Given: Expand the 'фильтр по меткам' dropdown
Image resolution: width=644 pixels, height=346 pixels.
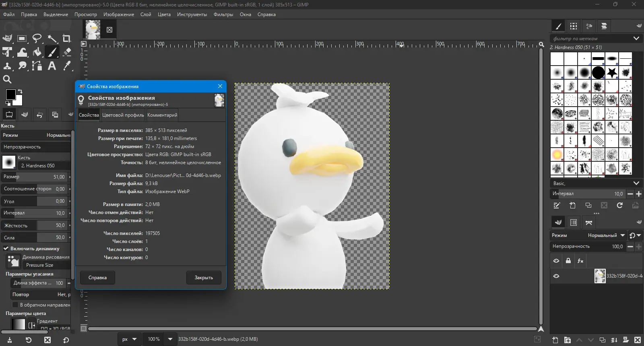Looking at the screenshot, I should pyautogui.click(x=636, y=39).
